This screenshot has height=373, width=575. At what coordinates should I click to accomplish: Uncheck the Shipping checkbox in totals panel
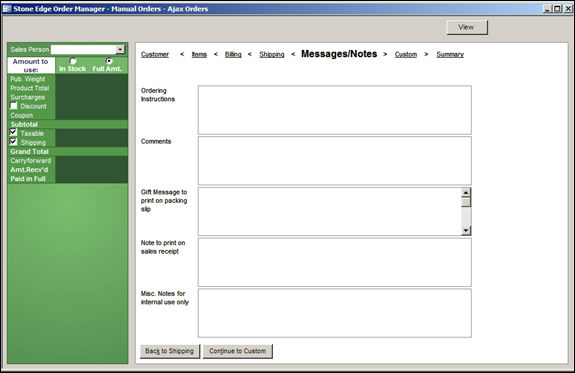point(14,142)
